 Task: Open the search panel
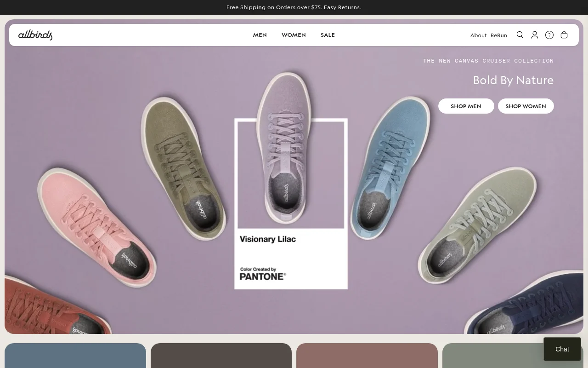520,35
